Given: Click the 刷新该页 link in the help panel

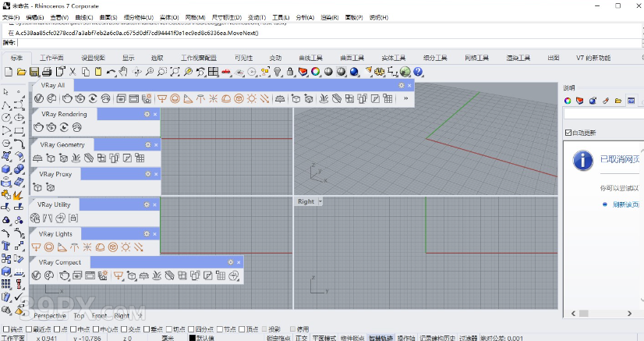Looking at the screenshot, I should (625, 204).
